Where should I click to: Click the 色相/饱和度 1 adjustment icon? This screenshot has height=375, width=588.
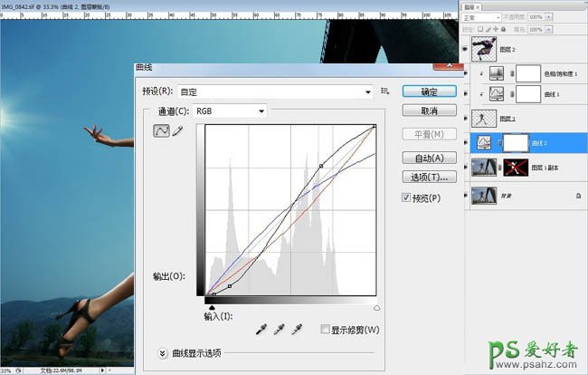pos(498,73)
